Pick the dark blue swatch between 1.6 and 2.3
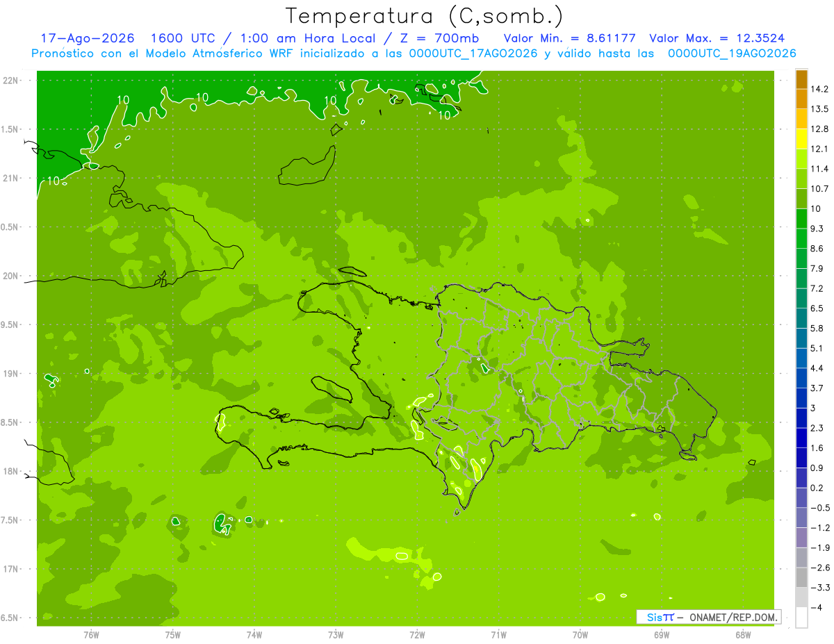Screen dimensions: 834x644 (x=801, y=438)
